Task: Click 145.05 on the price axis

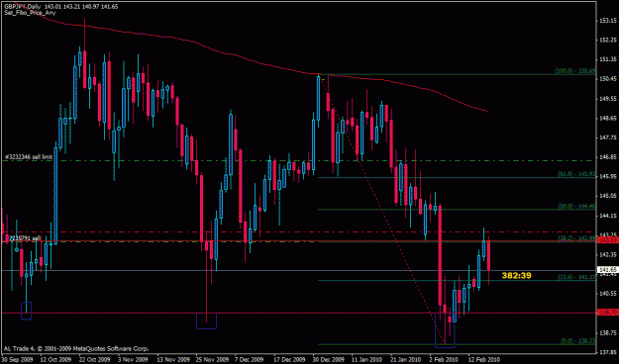Action: (608, 196)
